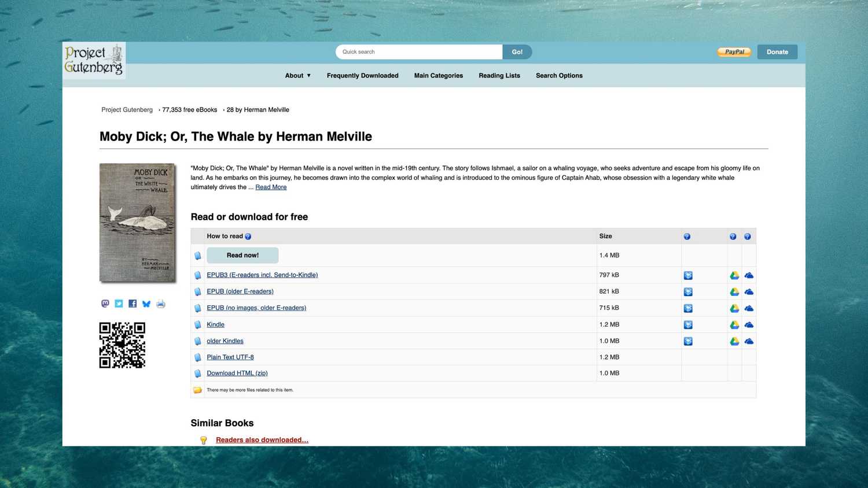The width and height of the screenshot is (868, 488).
Task: Share the book on Mastodon
Action: point(105,303)
